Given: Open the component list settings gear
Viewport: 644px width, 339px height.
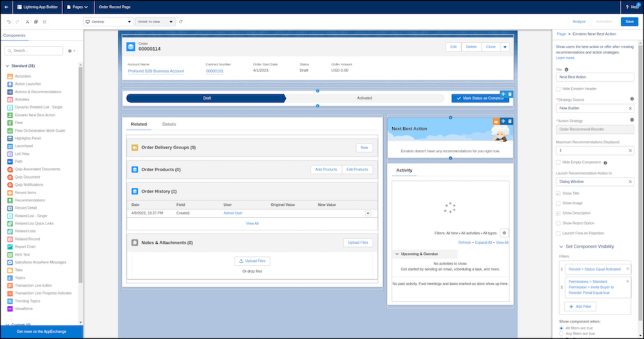Looking at the screenshot, I should [x=71, y=51].
